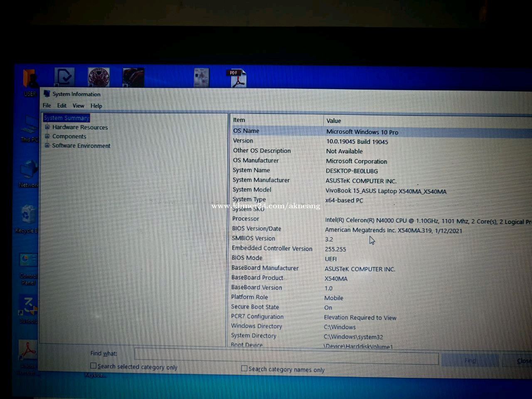Expand the Hardware Resources node
Screen dimensions: 532x399
pos(47,127)
